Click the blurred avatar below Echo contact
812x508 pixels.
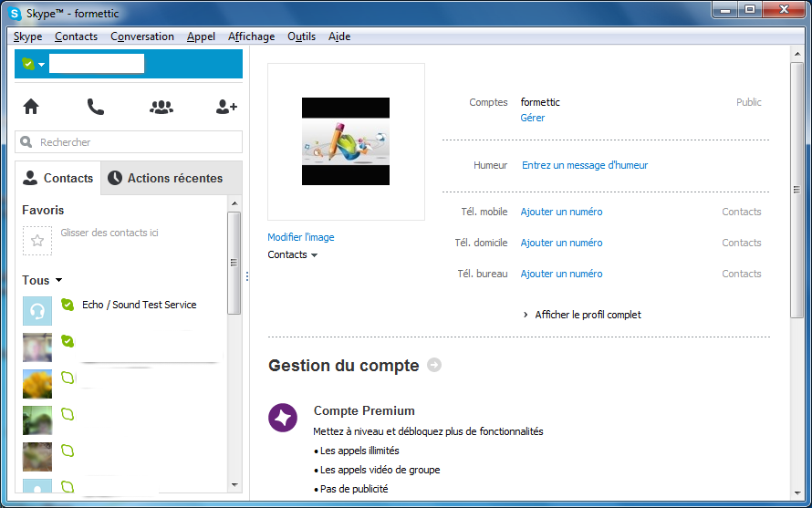coord(37,347)
